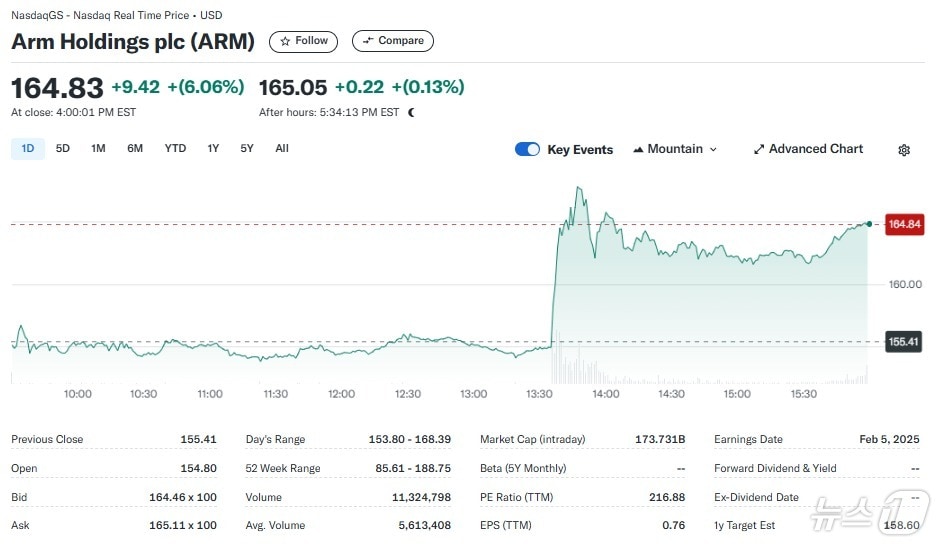Click the 155.41 previous close chart label
The image size is (940, 547).
(903, 342)
